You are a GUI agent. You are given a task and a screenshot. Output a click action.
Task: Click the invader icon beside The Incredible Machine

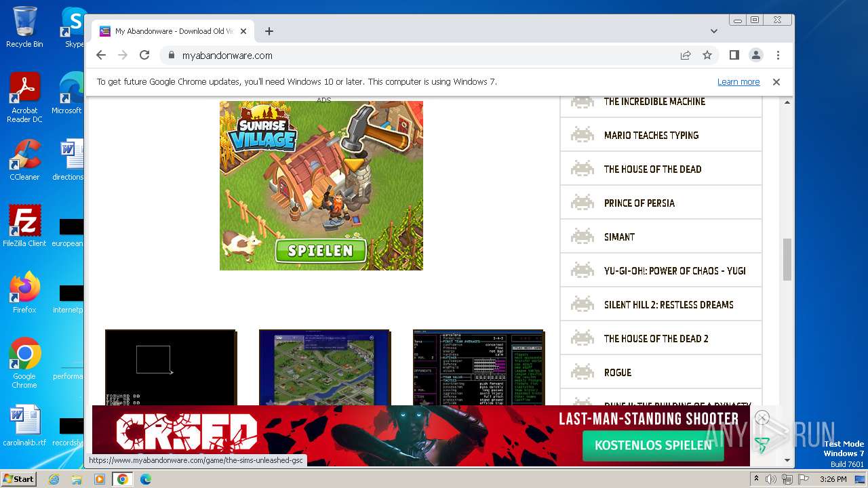[582, 102]
